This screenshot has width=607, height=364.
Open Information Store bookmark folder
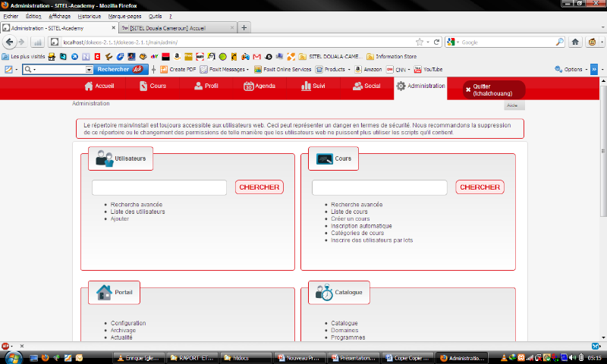click(x=392, y=56)
